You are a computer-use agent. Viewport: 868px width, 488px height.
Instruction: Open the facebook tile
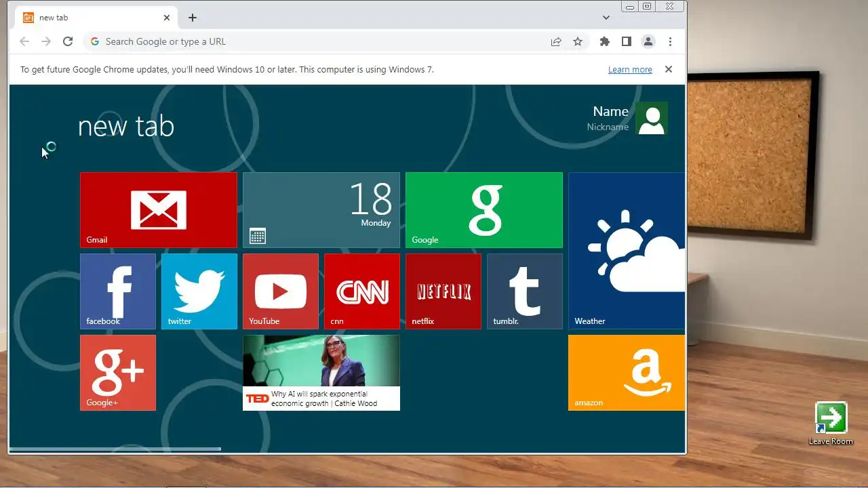[x=118, y=291]
